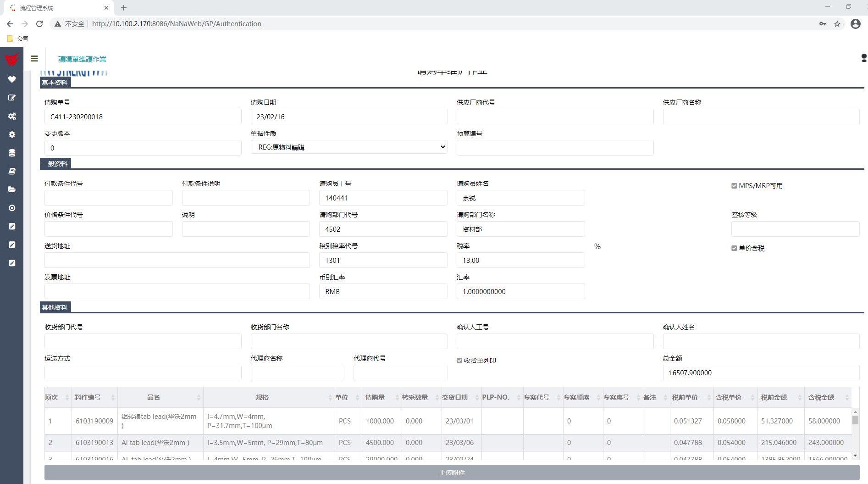Sort table by 单位 column arrows
This screenshot has width=868, height=484.
pyautogui.click(x=357, y=397)
